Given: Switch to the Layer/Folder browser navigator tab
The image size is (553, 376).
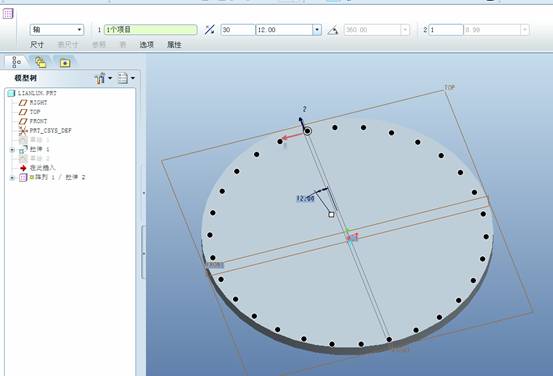Looking at the screenshot, I should tap(41, 62).
